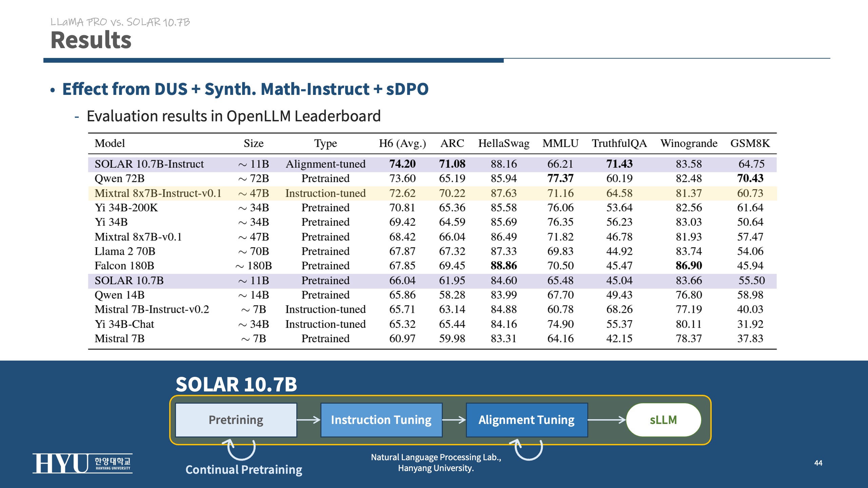Image resolution: width=868 pixels, height=488 pixels.
Task: Click the HYU Hanyang University logo
Action: pyautogui.click(x=82, y=463)
